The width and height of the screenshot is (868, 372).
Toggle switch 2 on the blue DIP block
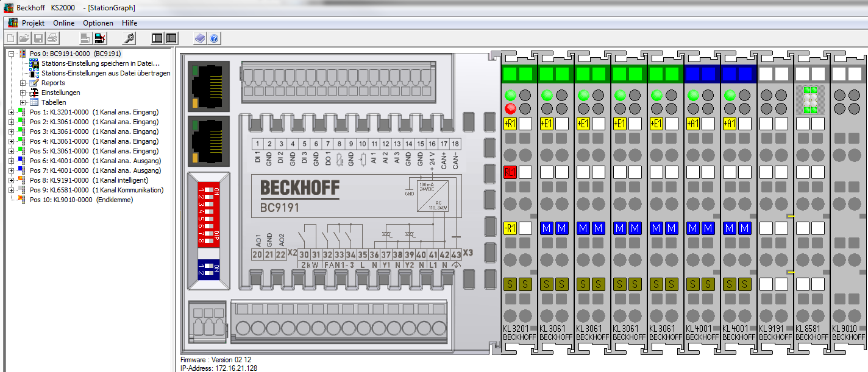click(208, 273)
